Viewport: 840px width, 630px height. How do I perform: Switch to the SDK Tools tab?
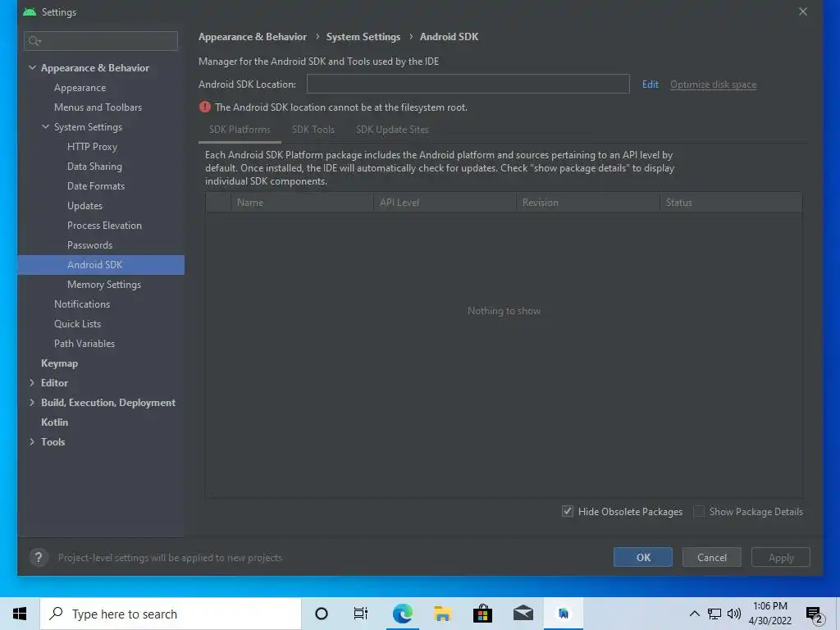pyautogui.click(x=313, y=130)
